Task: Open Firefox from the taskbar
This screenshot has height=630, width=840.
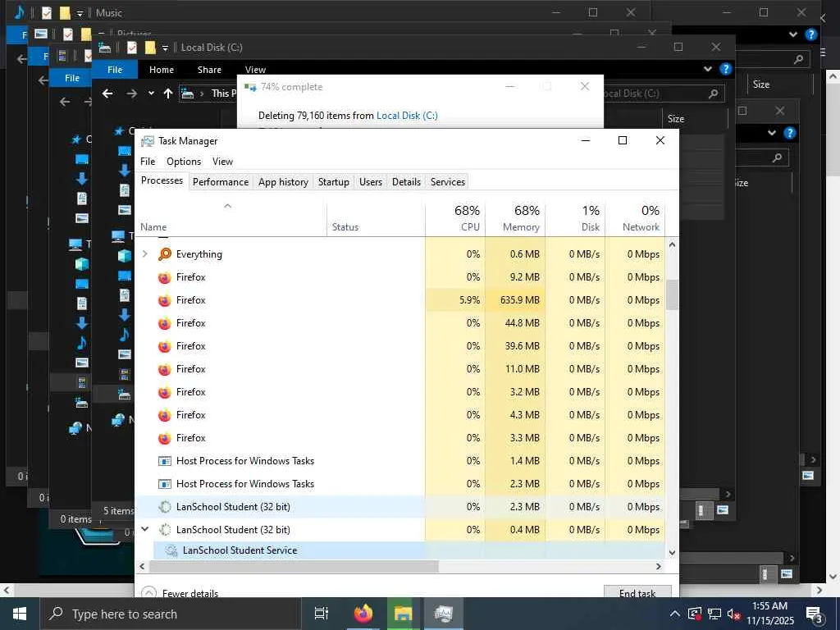Action: coord(363,614)
